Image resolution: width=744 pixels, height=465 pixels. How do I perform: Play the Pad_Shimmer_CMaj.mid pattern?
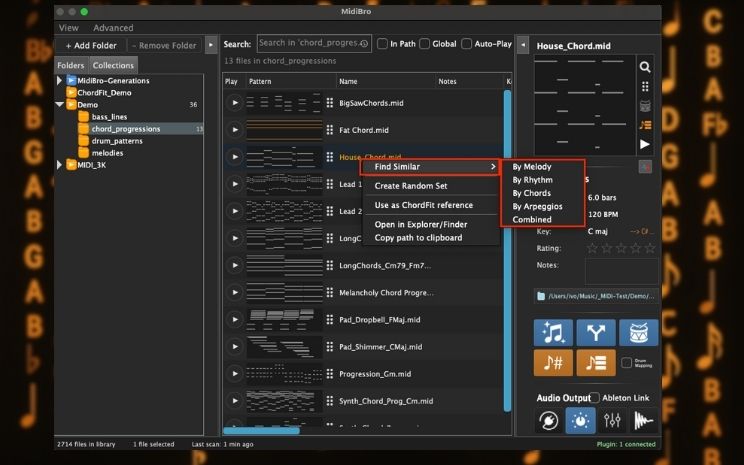coord(234,346)
